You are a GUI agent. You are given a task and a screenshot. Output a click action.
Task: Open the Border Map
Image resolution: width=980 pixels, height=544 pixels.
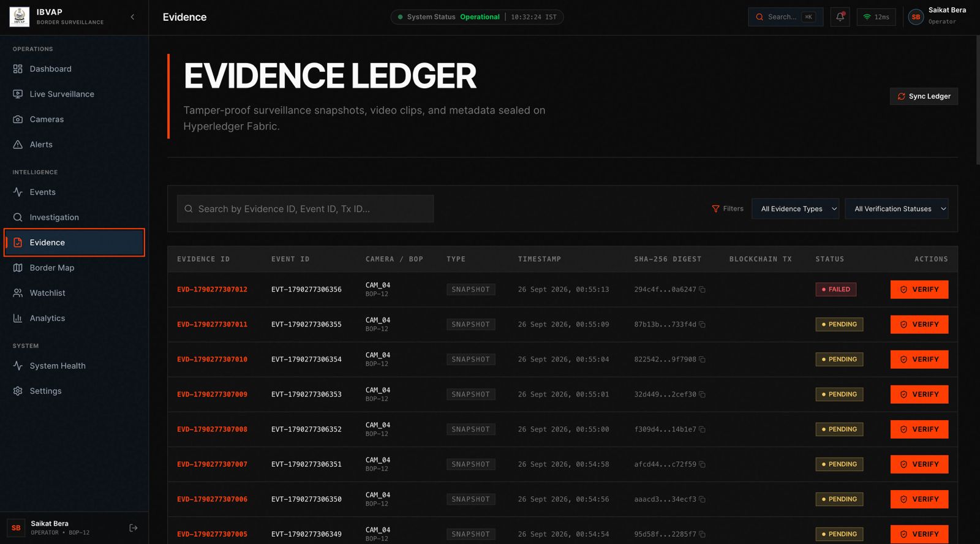click(x=74, y=268)
